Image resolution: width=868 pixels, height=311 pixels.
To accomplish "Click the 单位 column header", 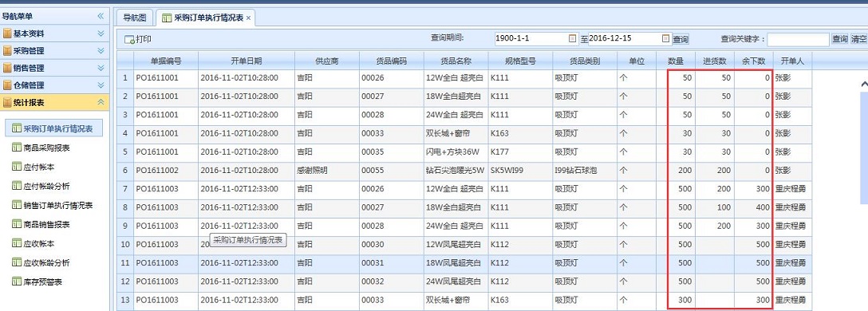I will point(637,61).
